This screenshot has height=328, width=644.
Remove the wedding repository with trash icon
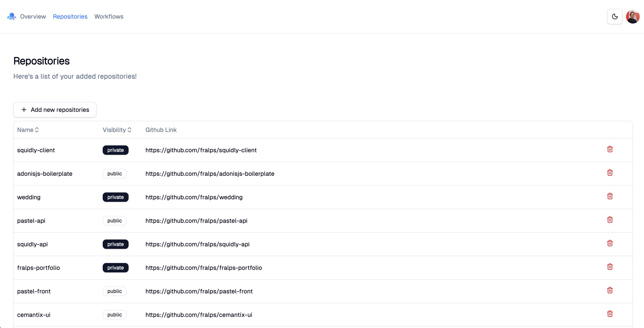coord(610,196)
